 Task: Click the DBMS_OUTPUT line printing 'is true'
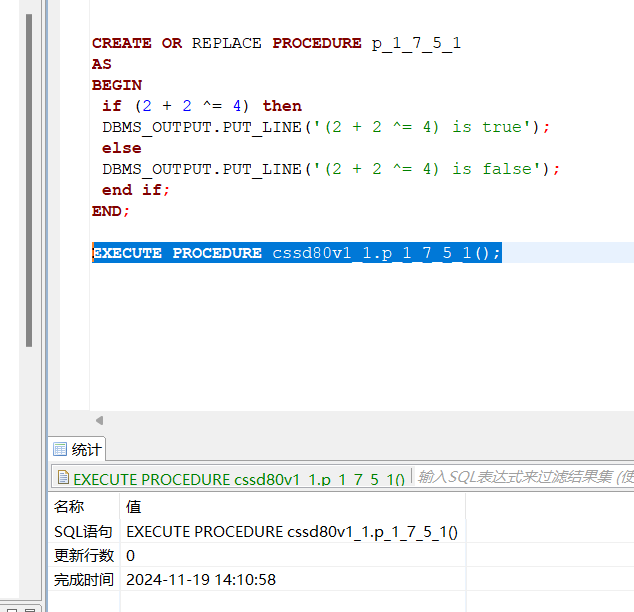tap(326, 127)
